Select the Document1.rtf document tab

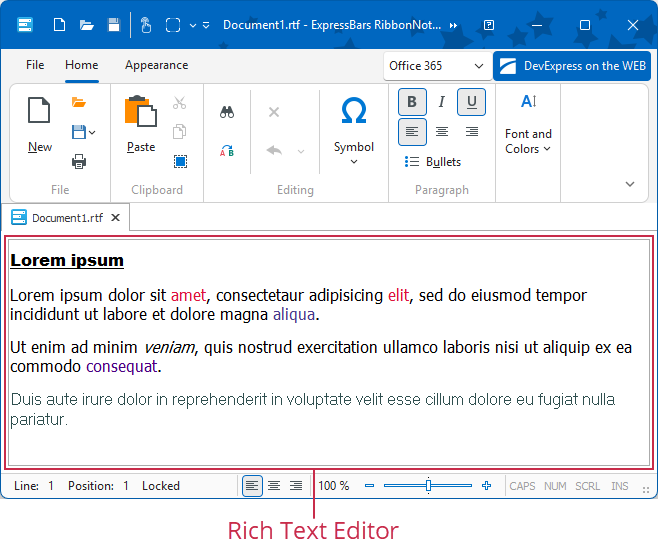click(65, 218)
